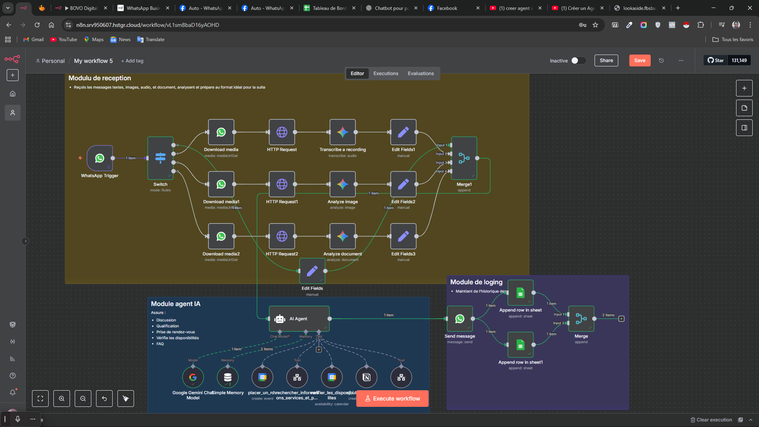Viewport: 759px width, 427px height.
Task: Switch to the Executions tab
Action: (385, 73)
